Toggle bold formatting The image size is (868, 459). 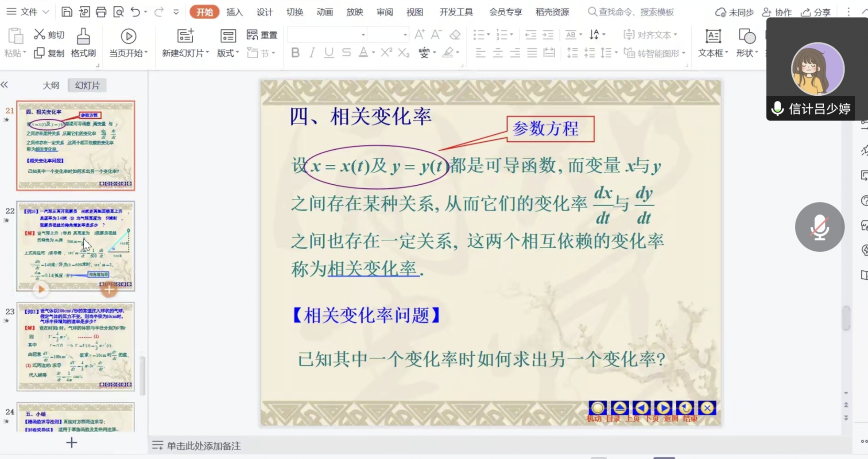295,53
